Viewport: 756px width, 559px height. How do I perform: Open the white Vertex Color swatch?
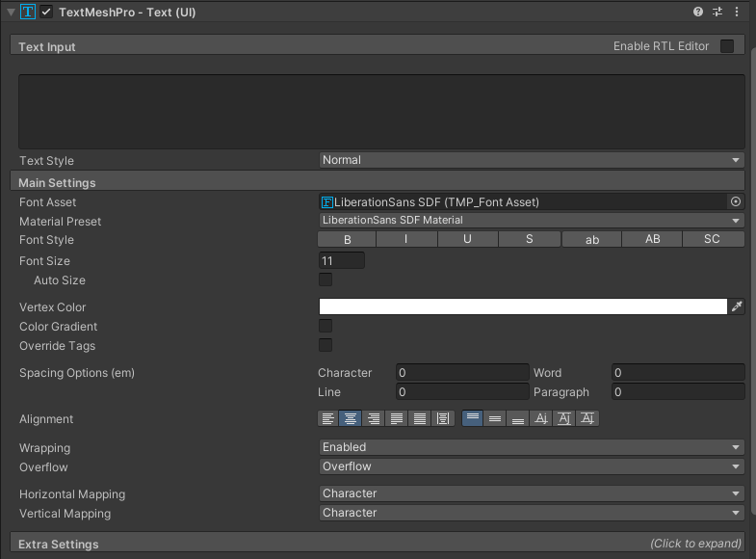tap(523, 306)
